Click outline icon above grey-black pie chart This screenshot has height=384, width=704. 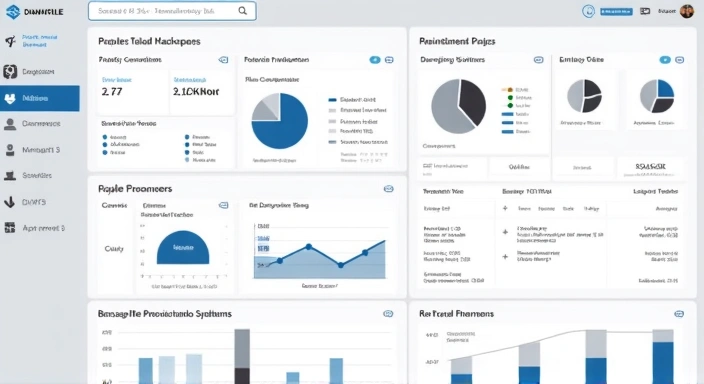538,60
